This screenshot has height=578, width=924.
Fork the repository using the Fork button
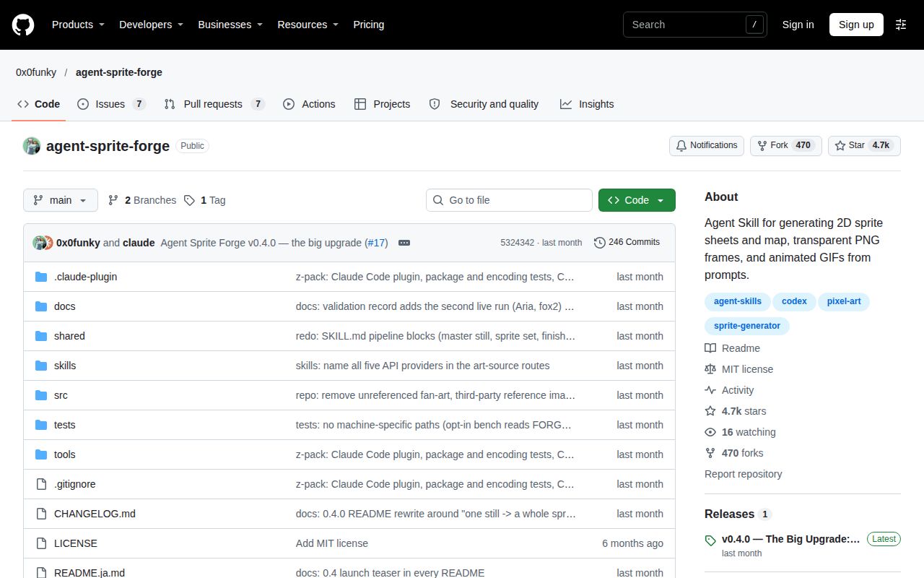(786, 145)
